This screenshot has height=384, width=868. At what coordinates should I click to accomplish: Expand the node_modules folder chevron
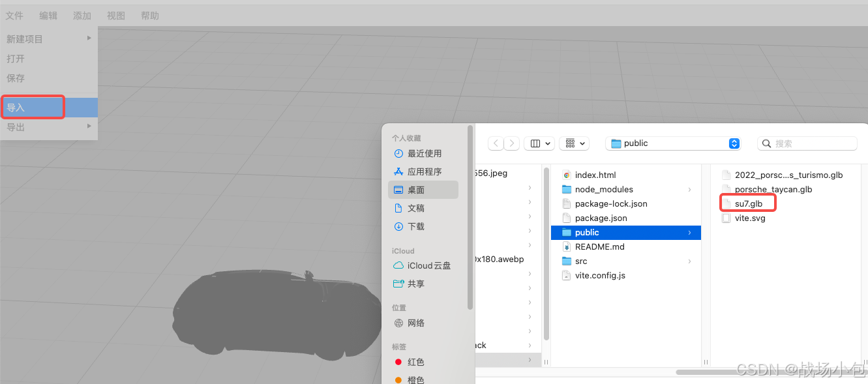(689, 189)
